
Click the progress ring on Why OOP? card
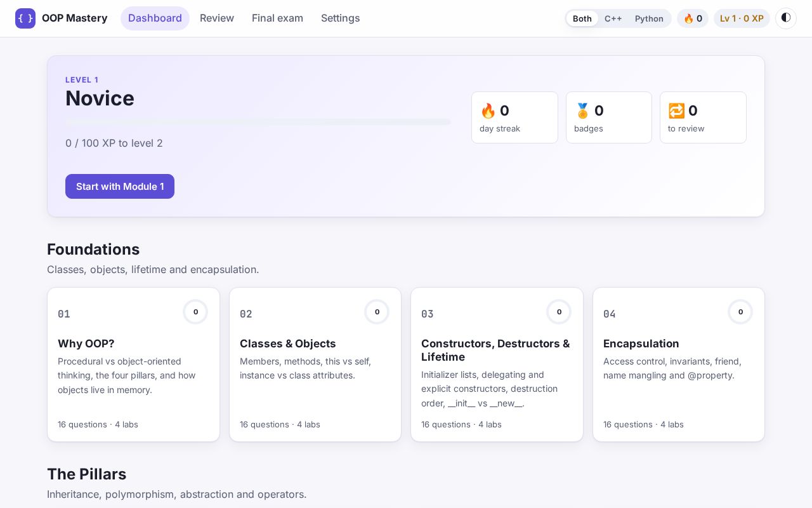(195, 312)
